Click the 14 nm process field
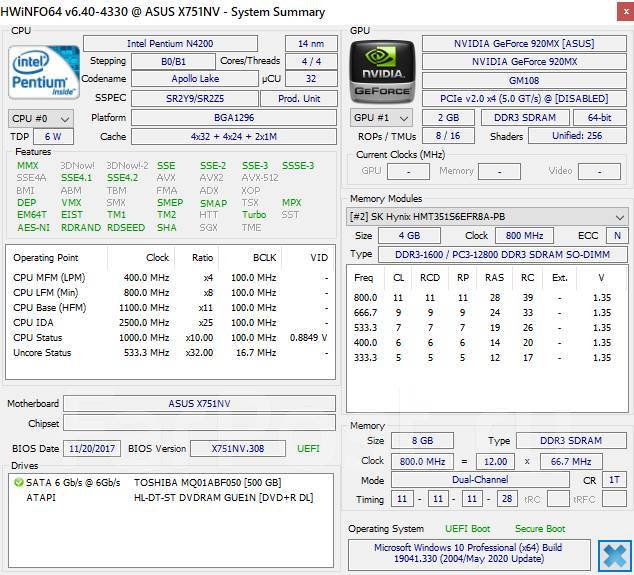Viewport: 634px width, 575px height. (x=311, y=44)
